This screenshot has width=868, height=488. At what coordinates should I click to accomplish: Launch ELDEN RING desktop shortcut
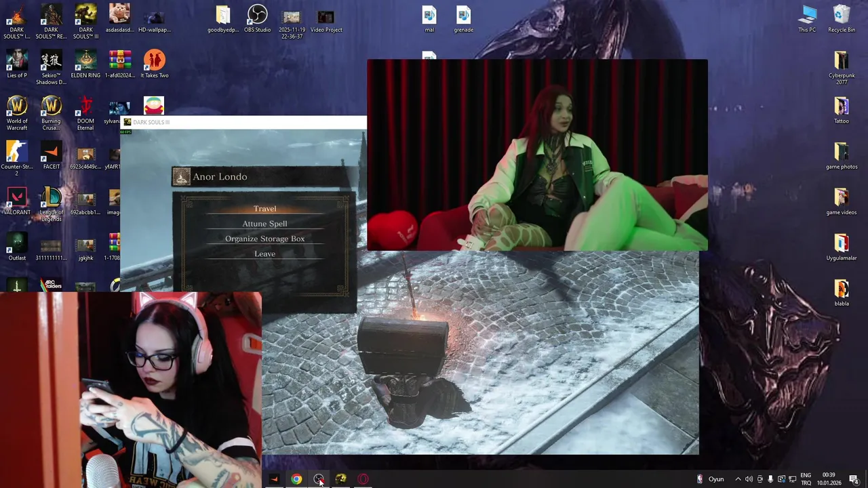(x=85, y=64)
